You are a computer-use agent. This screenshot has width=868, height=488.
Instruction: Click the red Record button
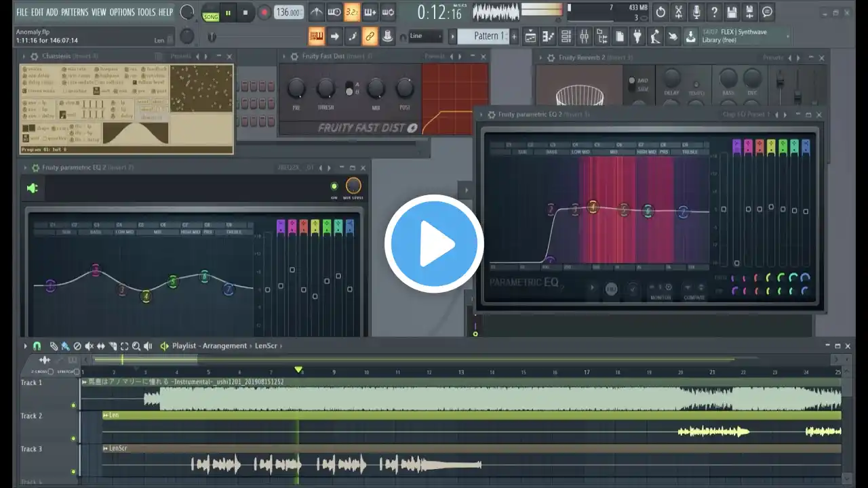264,12
